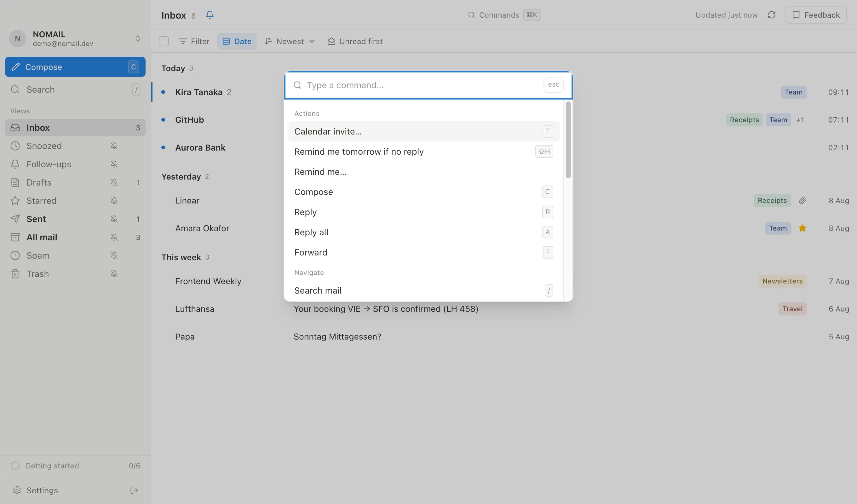Toggle muted bell on Snoozed row
The image size is (857, 504).
114,146
